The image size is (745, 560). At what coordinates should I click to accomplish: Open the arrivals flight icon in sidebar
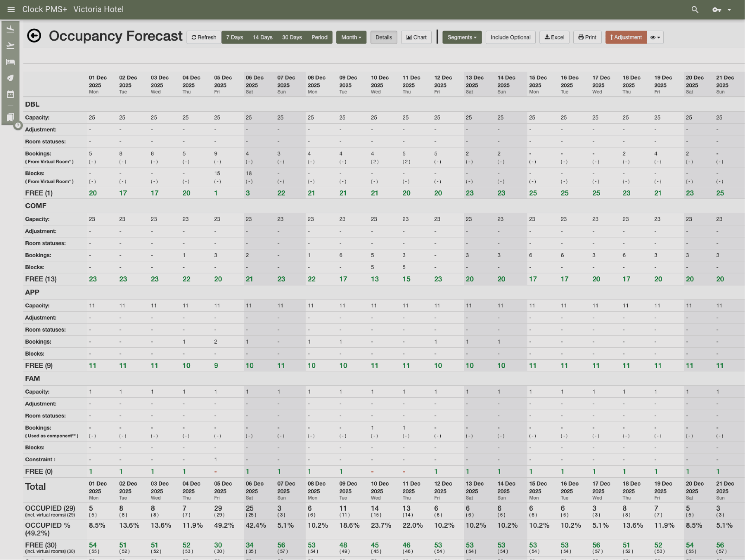click(x=10, y=28)
